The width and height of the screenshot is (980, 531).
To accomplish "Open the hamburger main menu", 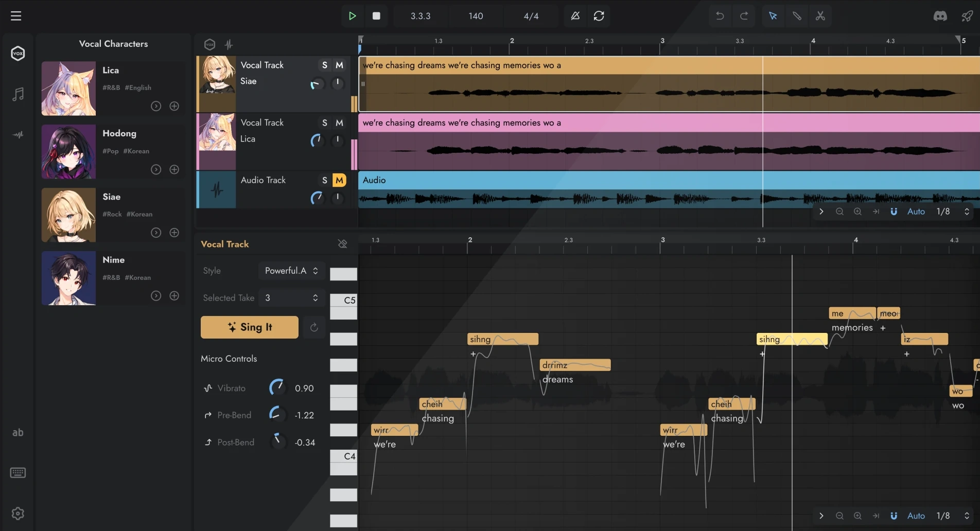I will [x=16, y=16].
